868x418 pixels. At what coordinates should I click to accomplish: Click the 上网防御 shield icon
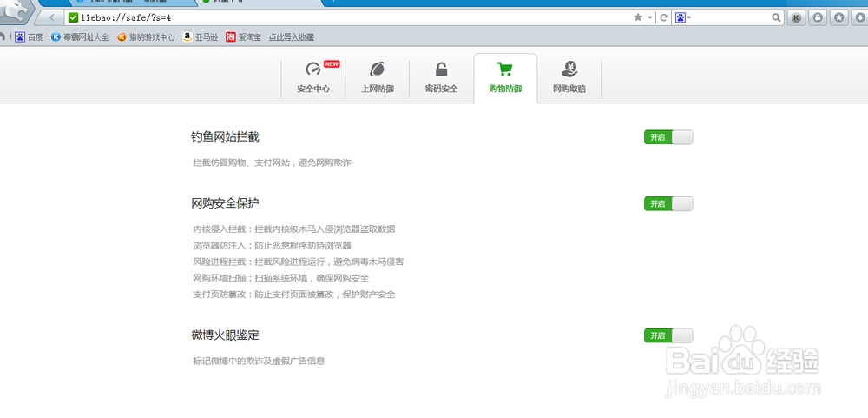click(x=378, y=69)
